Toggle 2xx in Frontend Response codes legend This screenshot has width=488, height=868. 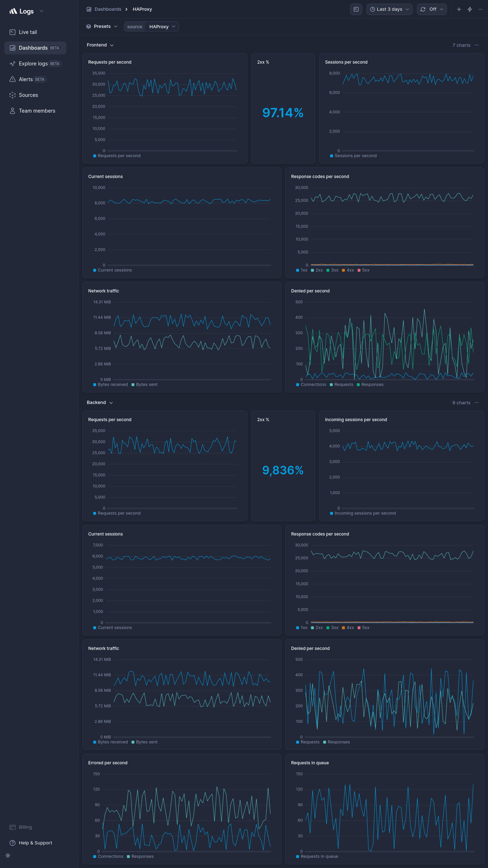(317, 270)
